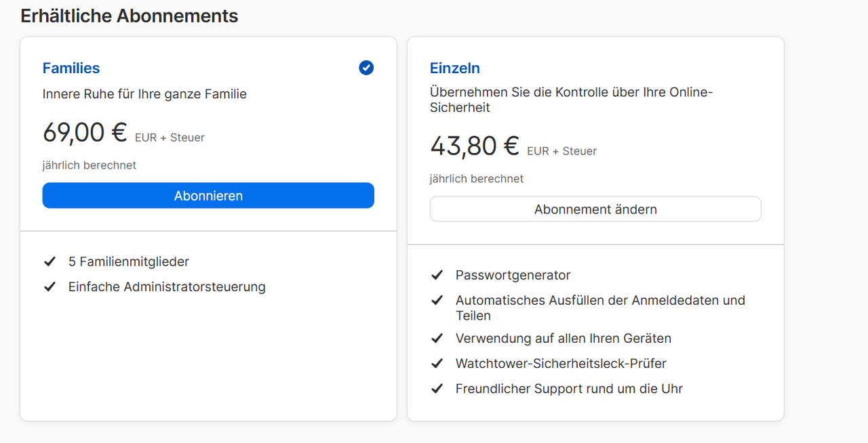Click the 69,00 € Families price
Screen dimensions: 868x443
(x=85, y=132)
